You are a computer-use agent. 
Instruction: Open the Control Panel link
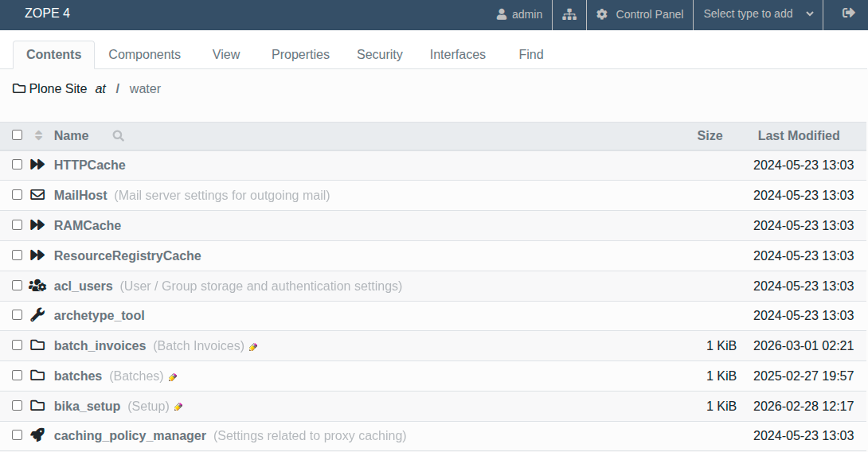pyautogui.click(x=640, y=14)
